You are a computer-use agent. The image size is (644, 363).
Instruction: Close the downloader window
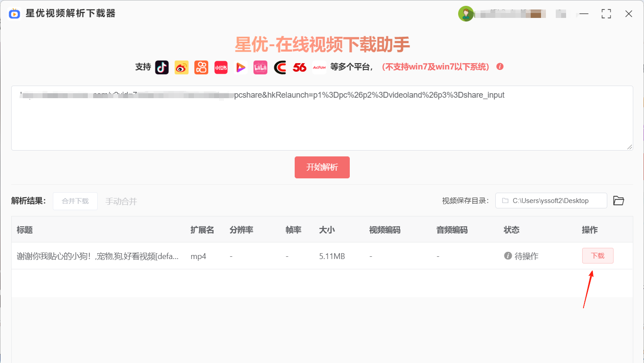pyautogui.click(x=629, y=14)
